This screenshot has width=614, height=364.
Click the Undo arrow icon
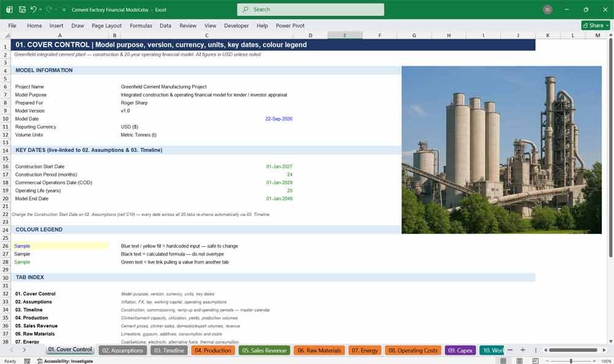(x=34, y=9)
